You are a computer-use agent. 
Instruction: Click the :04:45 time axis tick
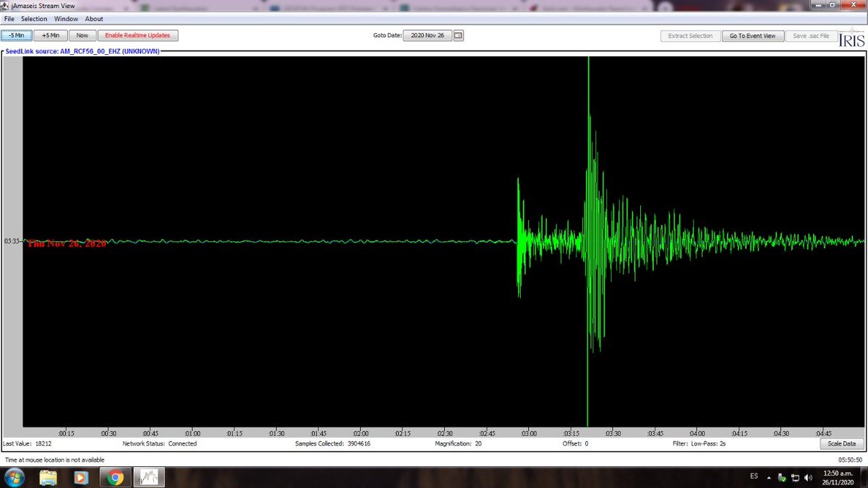coord(822,434)
